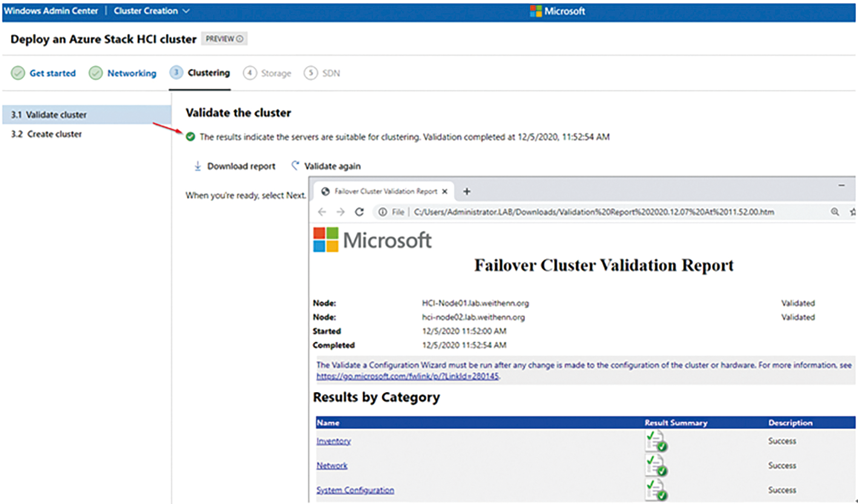Viewport: 858px width, 504px height.
Task: Click Windows Admin Center title
Action: (51, 11)
